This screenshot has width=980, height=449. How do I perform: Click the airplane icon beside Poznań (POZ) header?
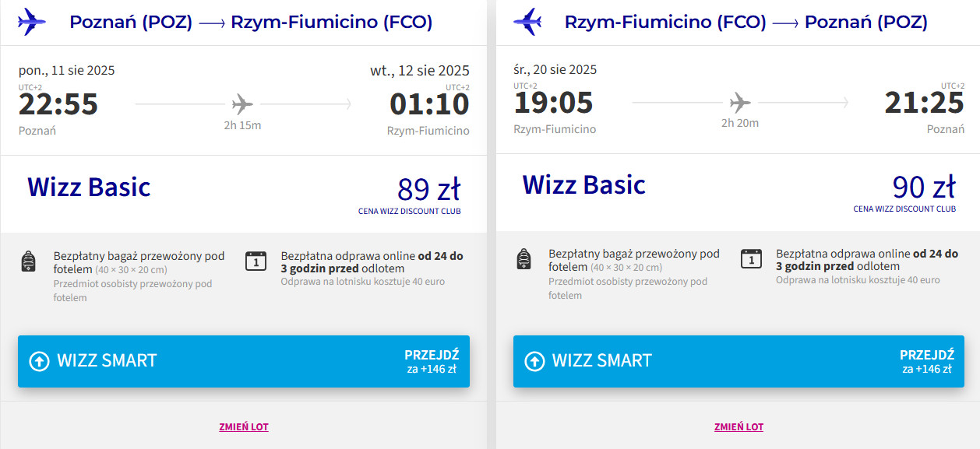click(32, 22)
